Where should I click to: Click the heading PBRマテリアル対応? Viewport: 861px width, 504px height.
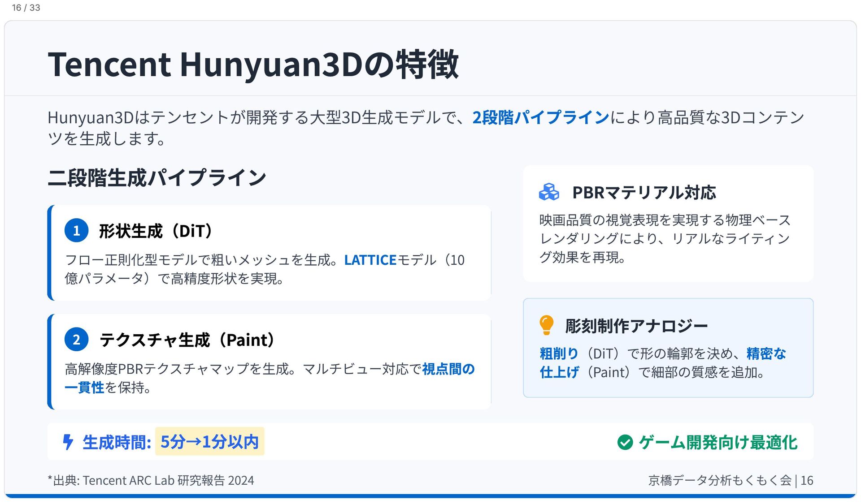coord(644,193)
